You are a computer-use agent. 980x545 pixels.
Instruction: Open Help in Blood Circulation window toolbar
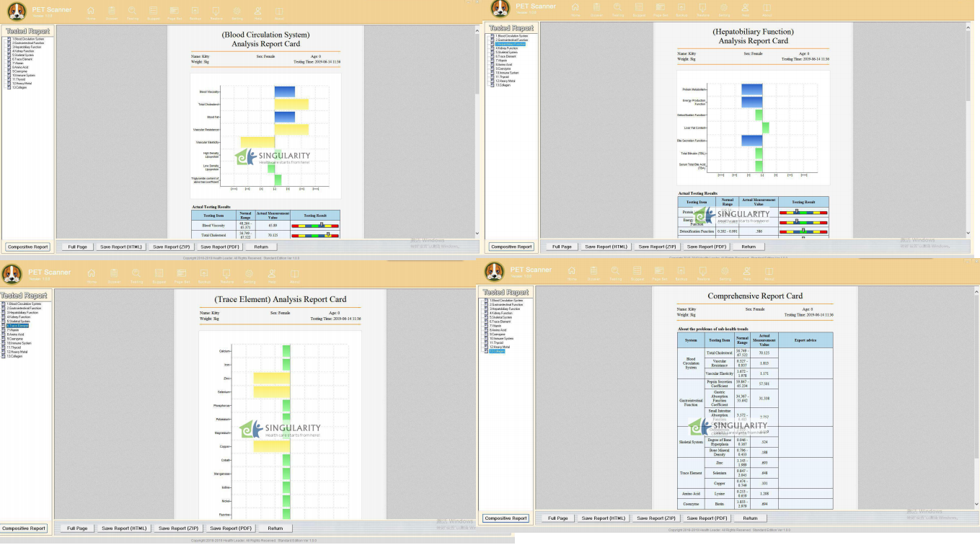(x=259, y=12)
